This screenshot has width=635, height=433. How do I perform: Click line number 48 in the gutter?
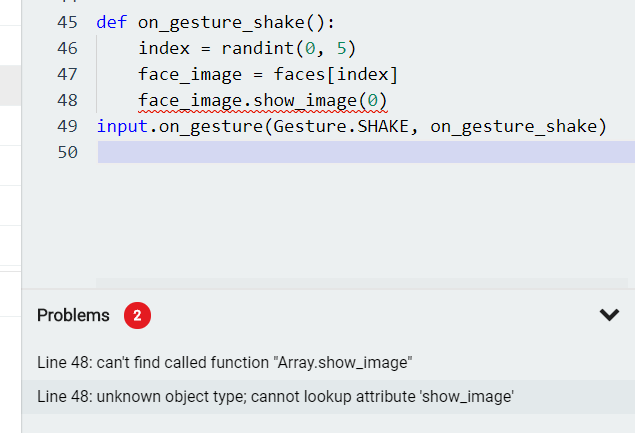click(67, 100)
